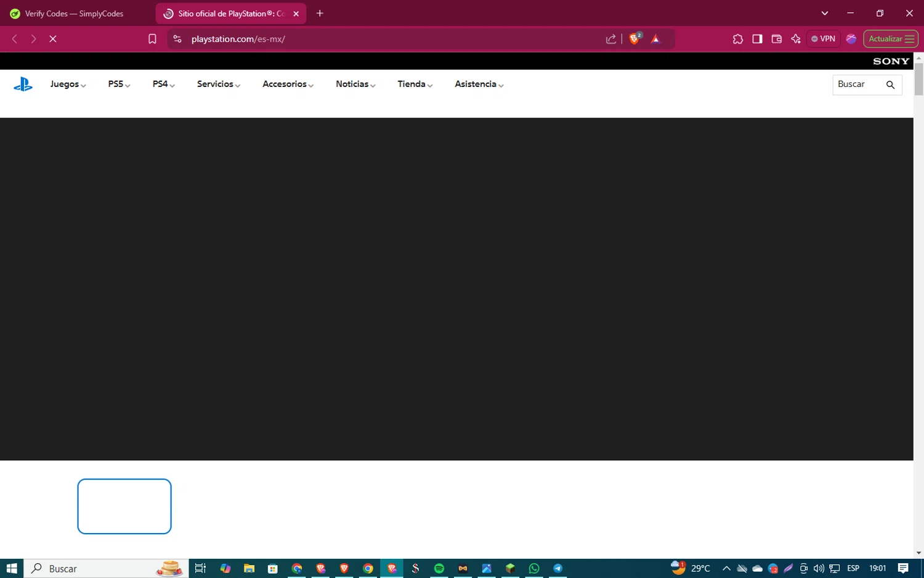Open the clock showing 19:01

(x=877, y=568)
